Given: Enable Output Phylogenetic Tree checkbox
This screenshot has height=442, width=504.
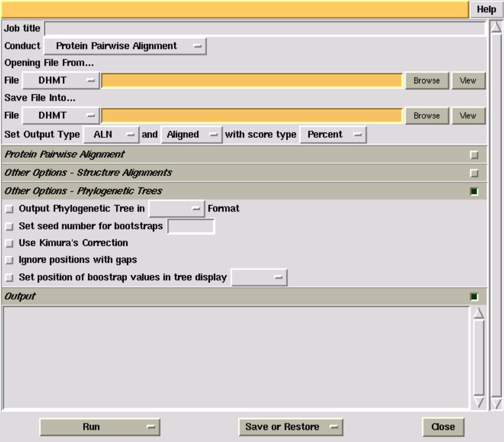Looking at the screenshot, I should point(9,209).
